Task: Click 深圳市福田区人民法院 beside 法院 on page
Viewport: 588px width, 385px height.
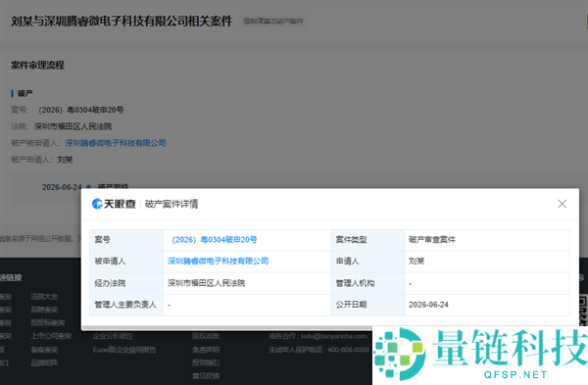Action: [73, 126]
